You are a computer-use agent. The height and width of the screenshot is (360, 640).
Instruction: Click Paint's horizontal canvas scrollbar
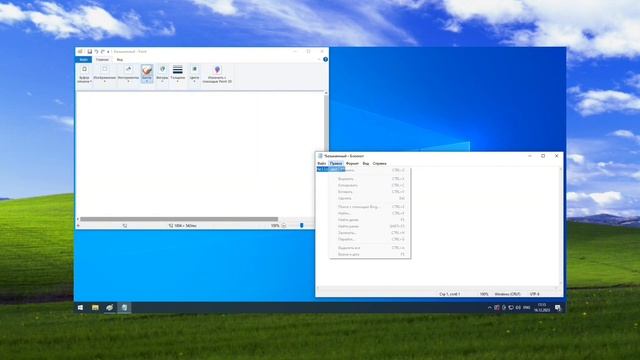(x=179, y=219)
